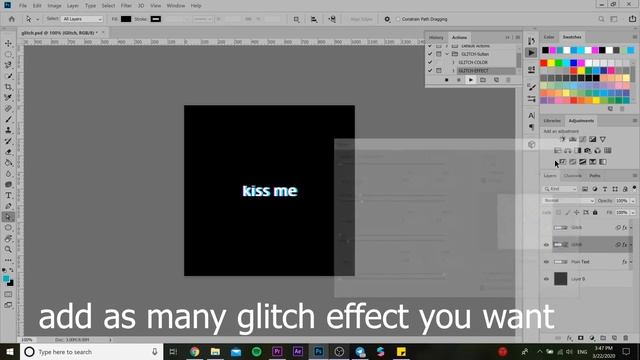The width and height of the screenshot is (640, 360).
Task: Select the Hand tool
Action: (8, 239)
